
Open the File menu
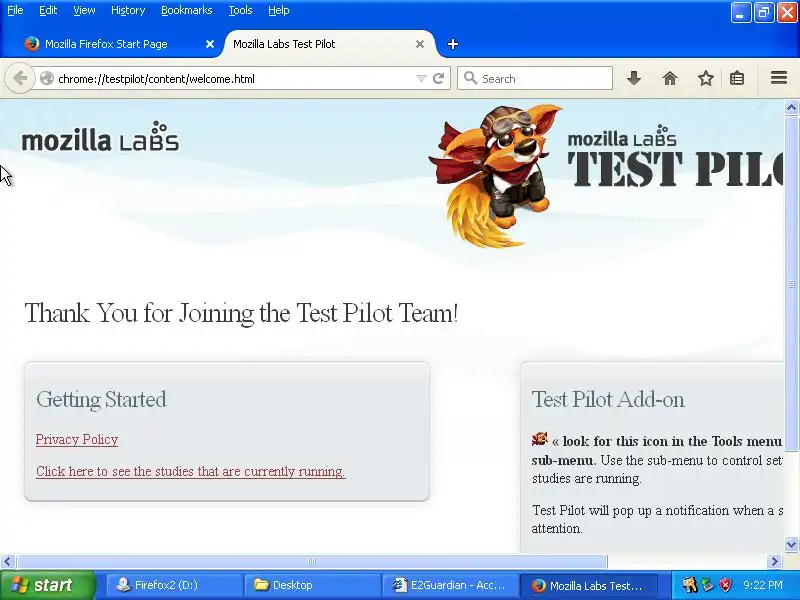15,10
